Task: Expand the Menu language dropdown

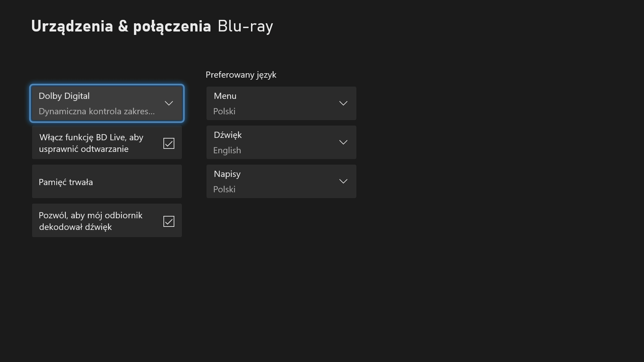Action: [x=281, y=103]
